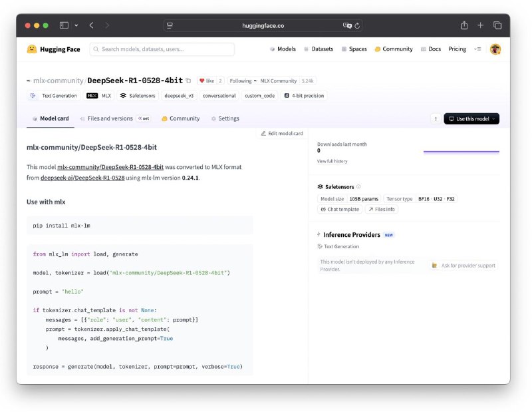Open the Models page
Viewport: 532px width, 412px height.
pyautogui.click(x=283, y=49)
